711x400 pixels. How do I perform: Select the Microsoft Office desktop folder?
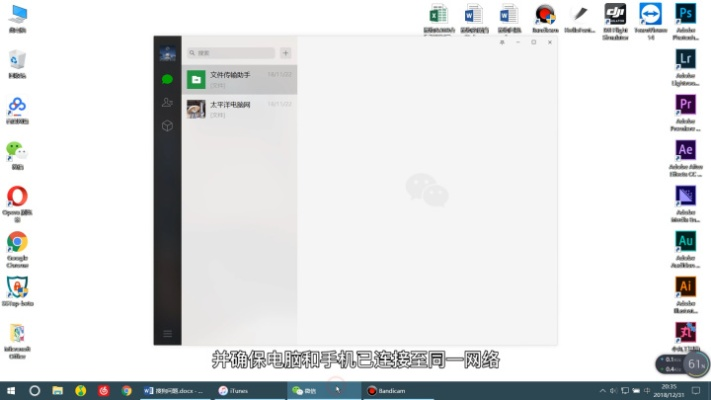pyautogui.click(x=17, y=341)
